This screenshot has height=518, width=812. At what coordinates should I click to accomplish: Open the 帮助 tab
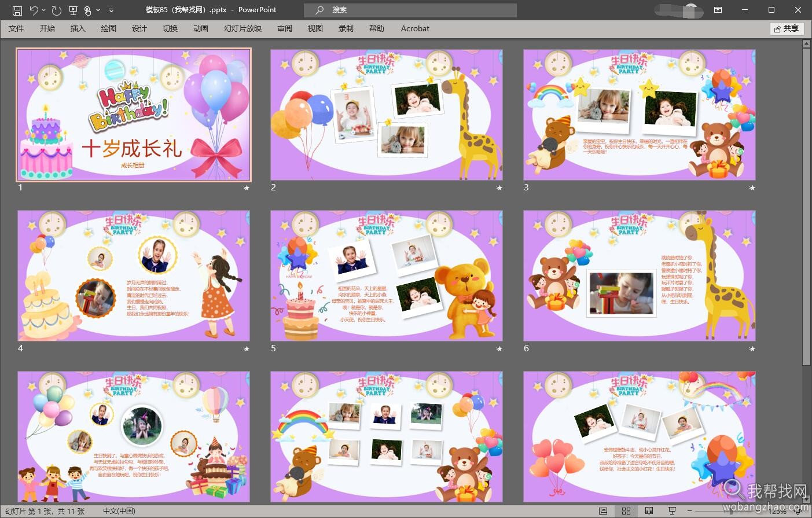[x=377, y=28]
